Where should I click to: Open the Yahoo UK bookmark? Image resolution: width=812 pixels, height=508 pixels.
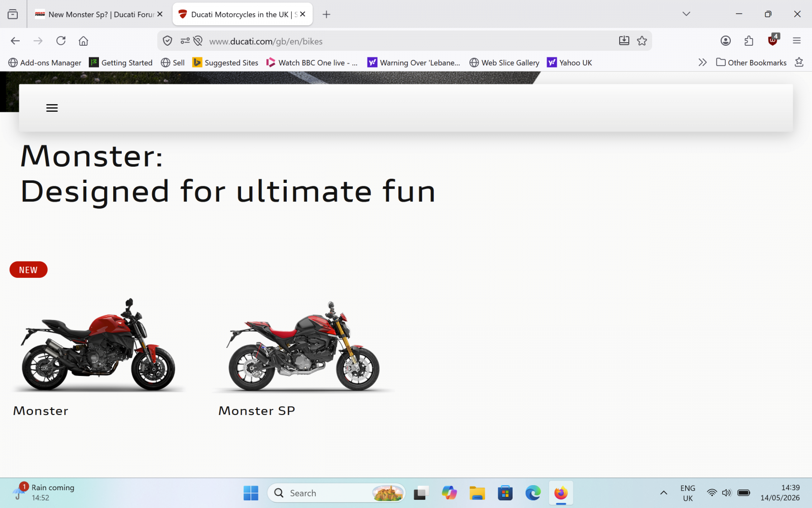click(569, 62)
